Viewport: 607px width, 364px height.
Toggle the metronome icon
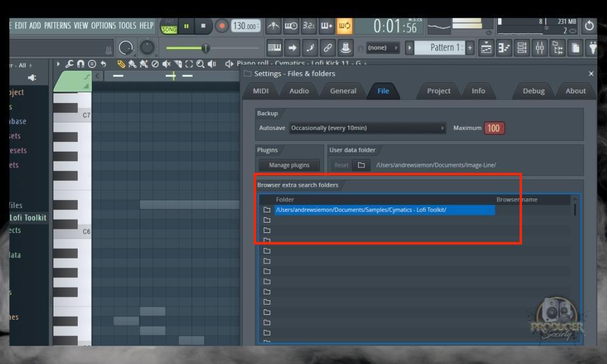tap(273, 26)
